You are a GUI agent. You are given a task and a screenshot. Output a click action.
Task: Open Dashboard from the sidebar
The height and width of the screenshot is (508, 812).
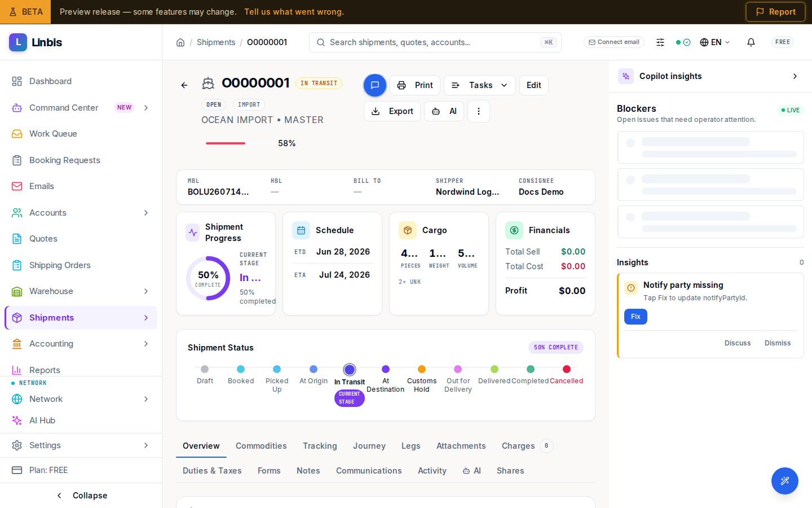coord(81,81)
